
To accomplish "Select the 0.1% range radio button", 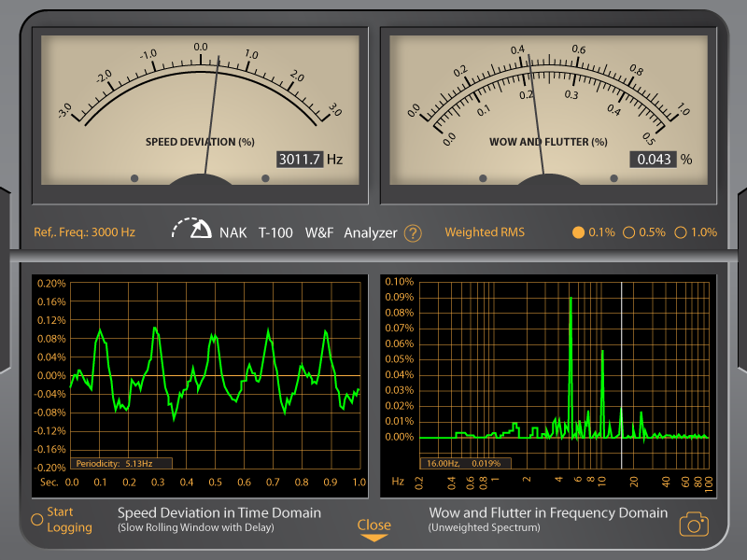I will pyautogui.click(x=578, y=232).
